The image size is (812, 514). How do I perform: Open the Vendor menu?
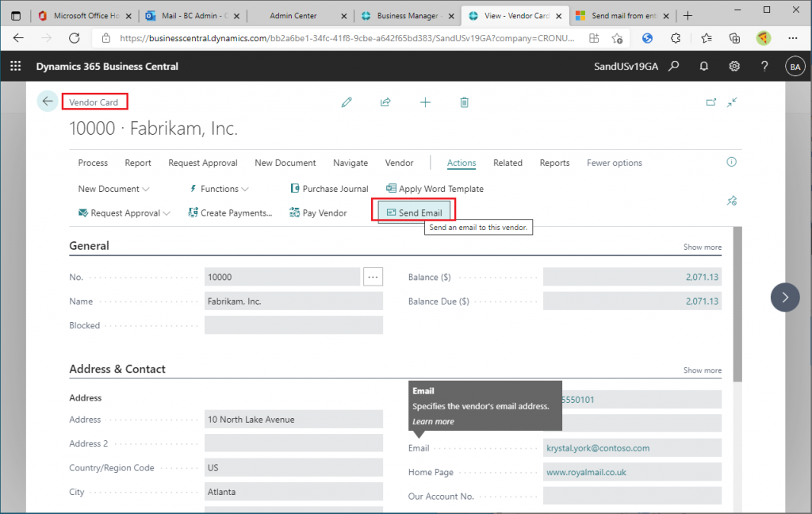point(399,163)
